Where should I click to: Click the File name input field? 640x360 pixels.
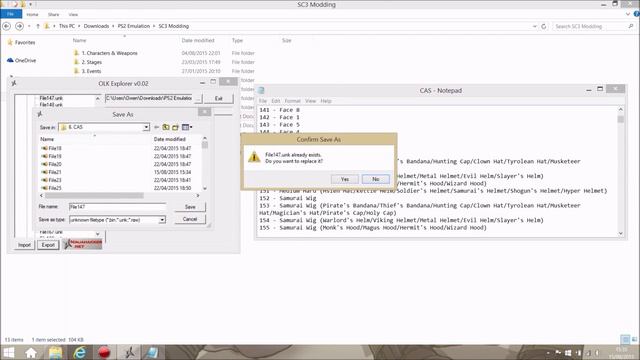117,207
